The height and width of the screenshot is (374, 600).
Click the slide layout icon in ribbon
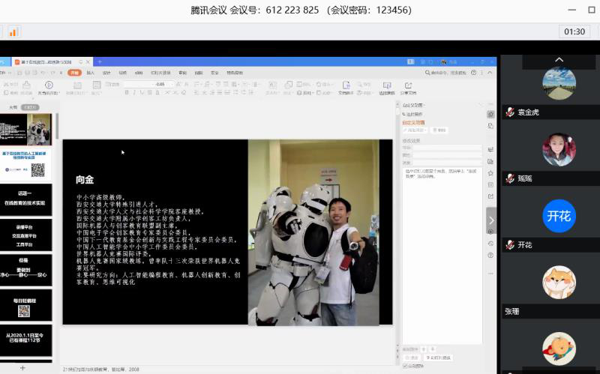coord(96,85)
